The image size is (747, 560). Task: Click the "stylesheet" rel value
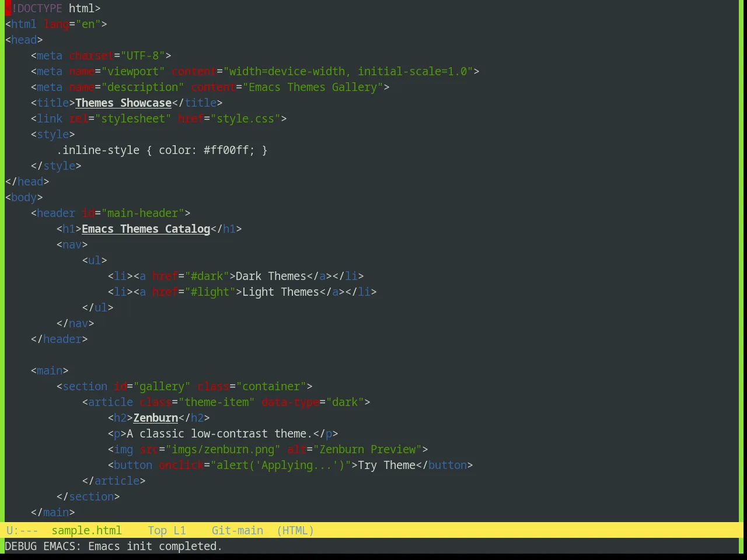click(x=133, y=118)
